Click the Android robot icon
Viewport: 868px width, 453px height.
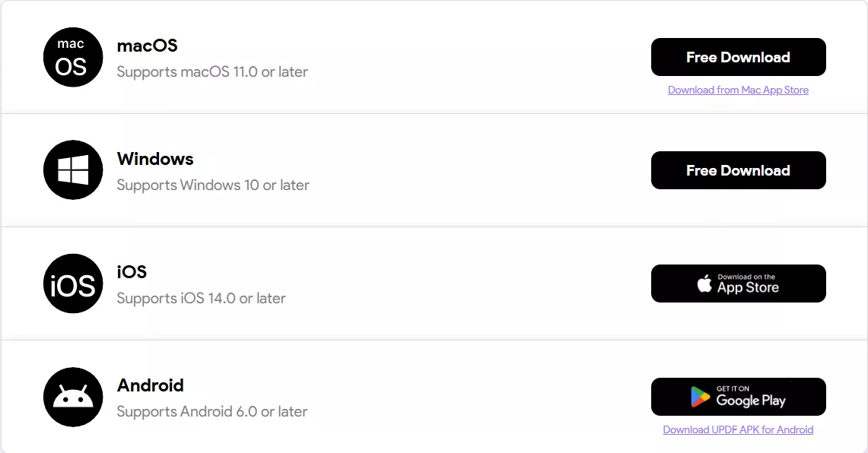point(73,397)
